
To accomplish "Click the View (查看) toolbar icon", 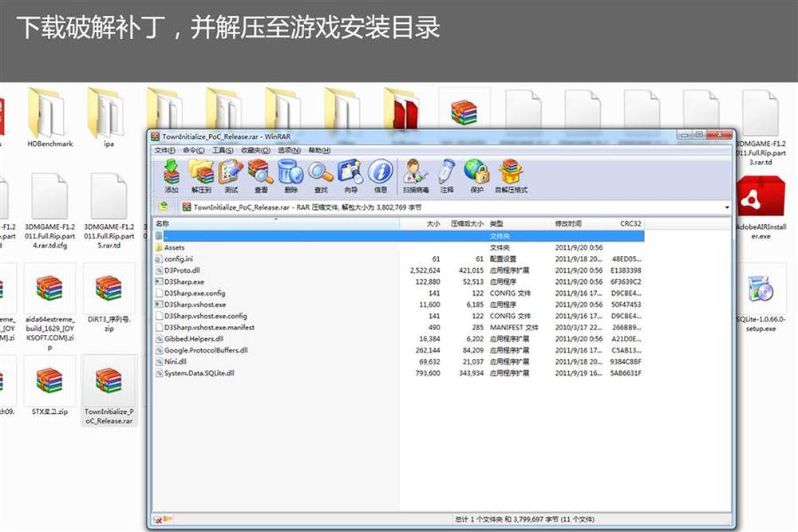I will pyautogui.click(x=261, y=176).
